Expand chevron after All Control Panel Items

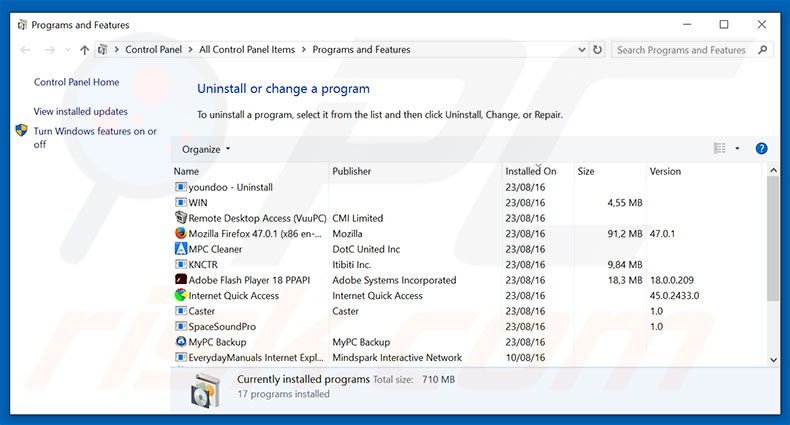[304, 49]
